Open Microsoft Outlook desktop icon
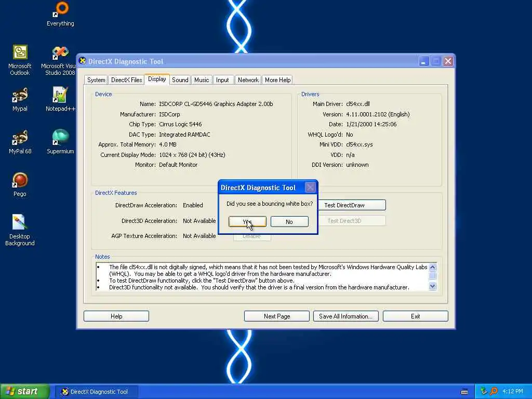This screenshot has width=532, height=399. (20, 60)
